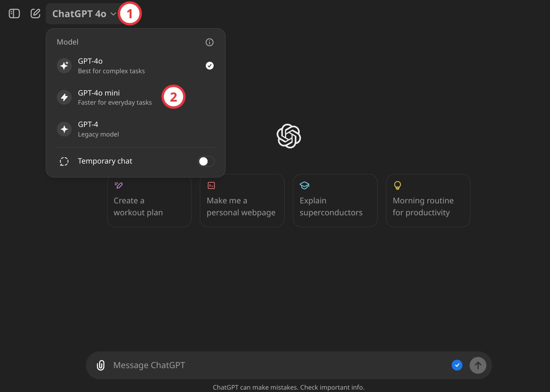550x392 pixels.
Task: Click the pencil icon on workout plan card
Action: 119,185
